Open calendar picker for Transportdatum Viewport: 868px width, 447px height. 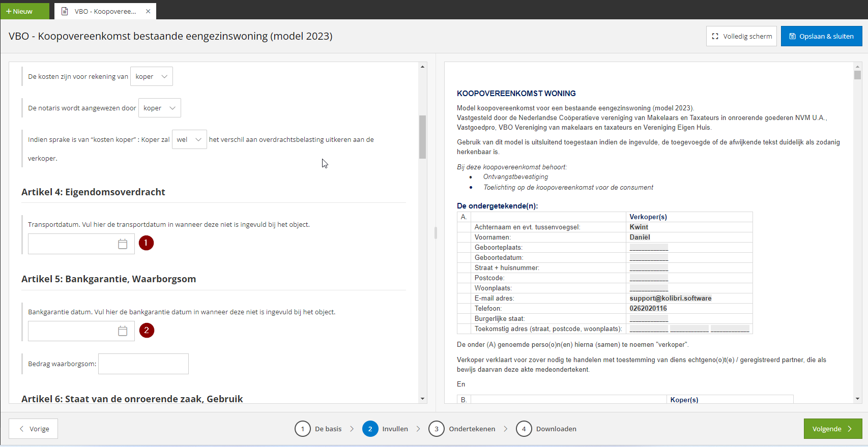123,244
